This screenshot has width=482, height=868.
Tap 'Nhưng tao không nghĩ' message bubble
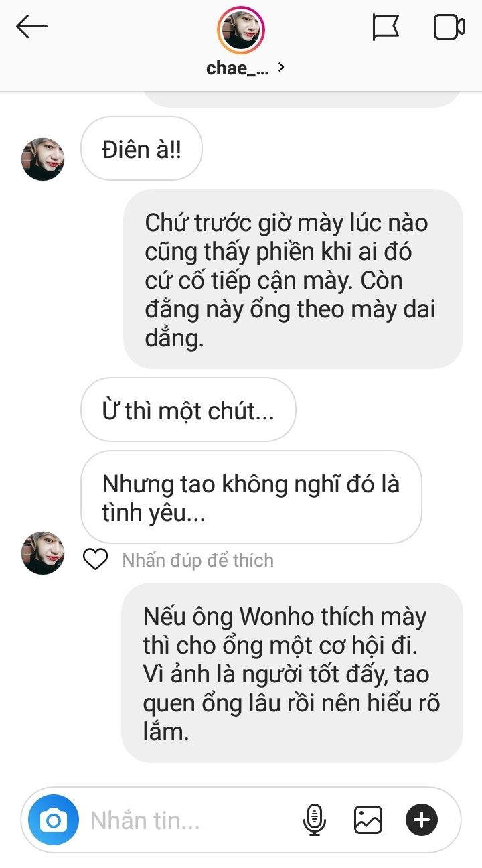[251, 497]
